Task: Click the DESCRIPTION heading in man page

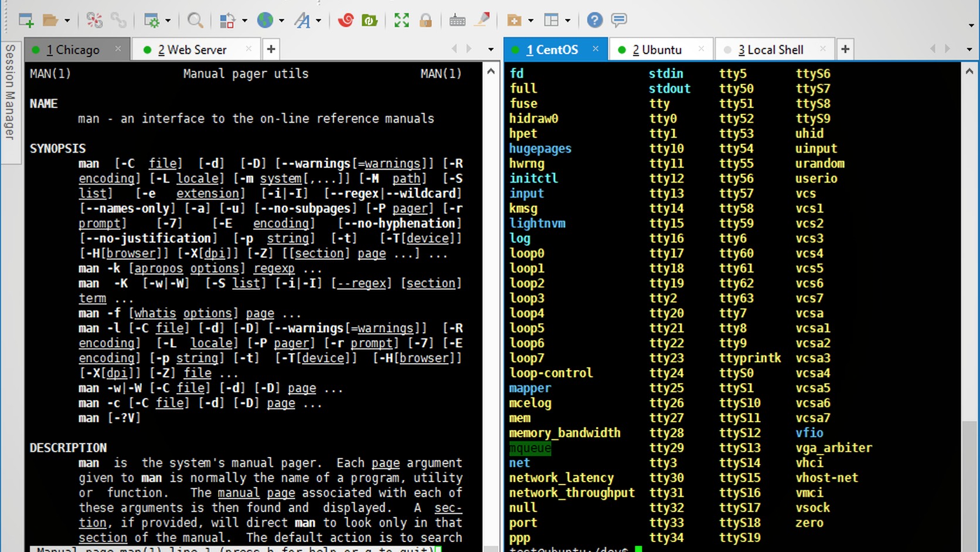Action: tap(68, 448)
